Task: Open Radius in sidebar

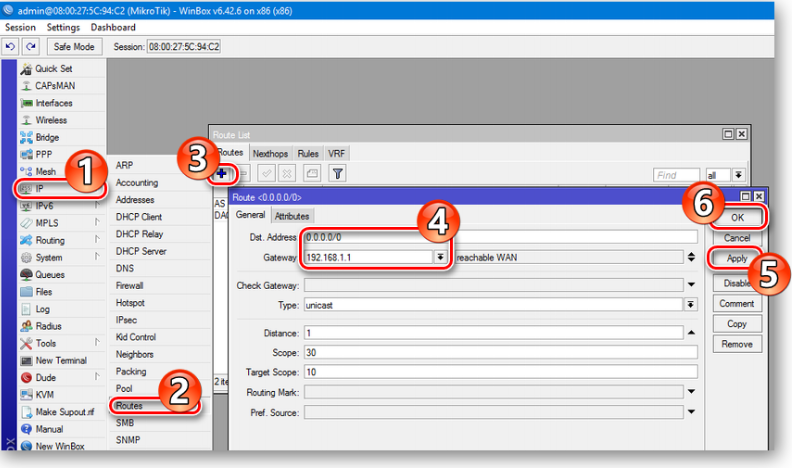Action: coord(62,326)
